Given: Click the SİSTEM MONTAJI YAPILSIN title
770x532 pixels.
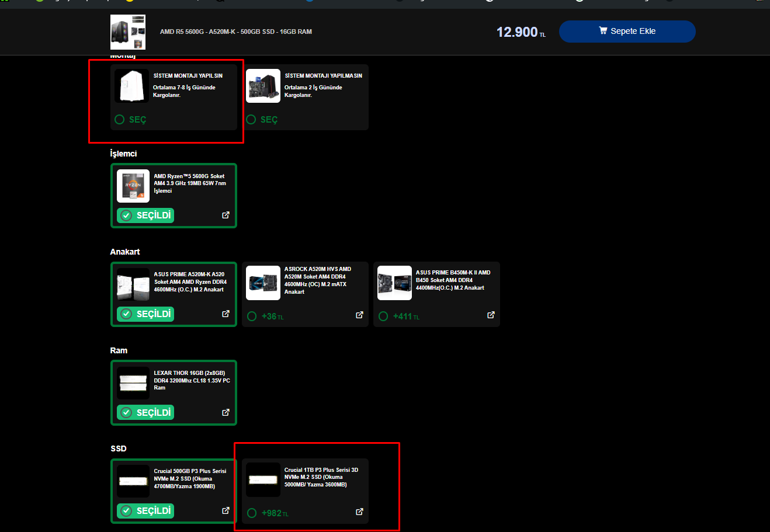Looking at the screenshot, I should coord(188,76).
